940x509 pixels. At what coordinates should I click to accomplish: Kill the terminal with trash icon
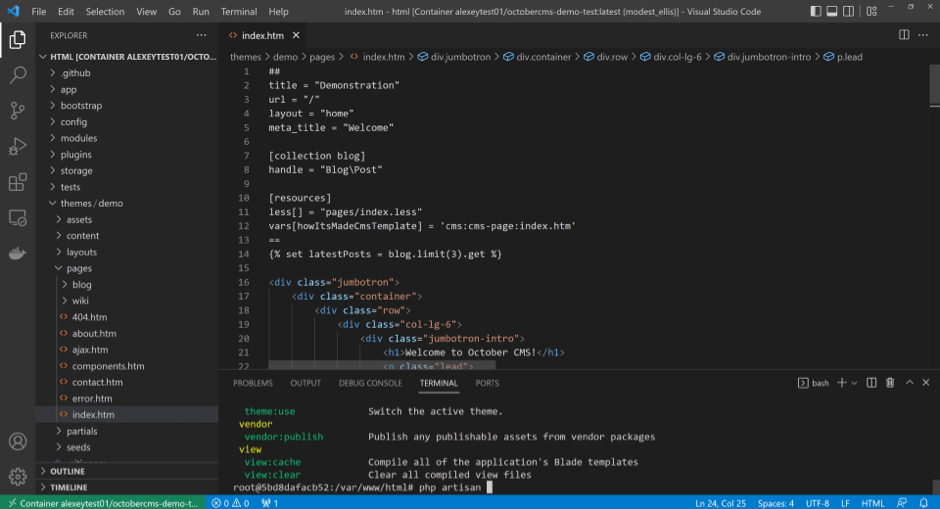(x=890, y=382)
